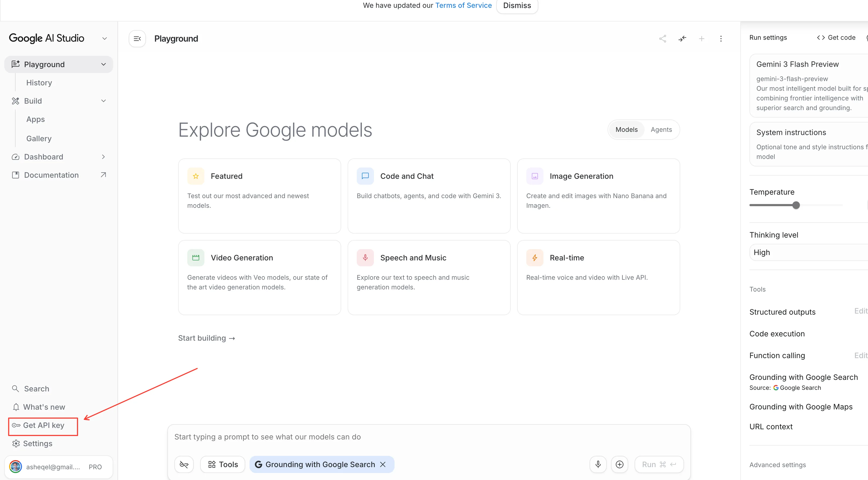Click the Grounding with Google Maps row
The image size is (868, 480).
(809, 407)
